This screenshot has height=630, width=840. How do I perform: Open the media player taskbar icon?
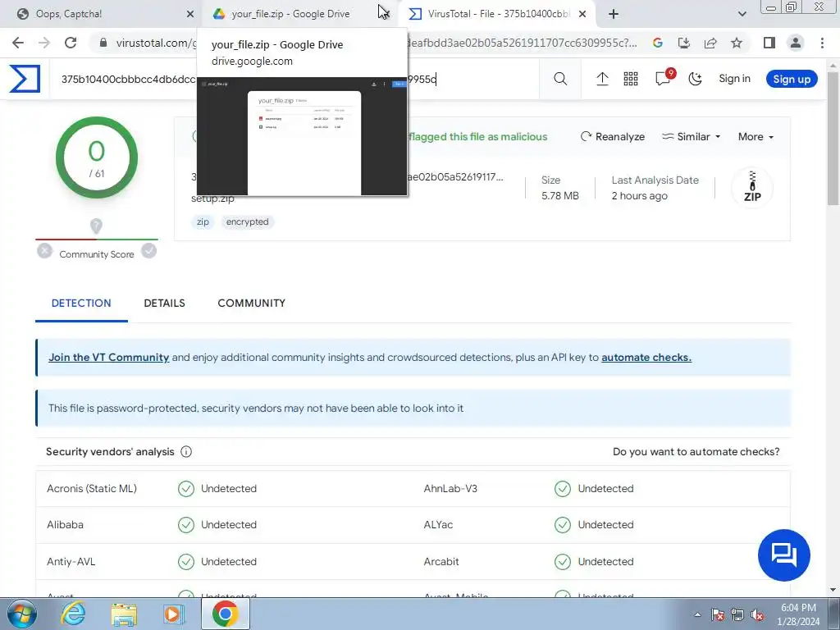(174, 614)
